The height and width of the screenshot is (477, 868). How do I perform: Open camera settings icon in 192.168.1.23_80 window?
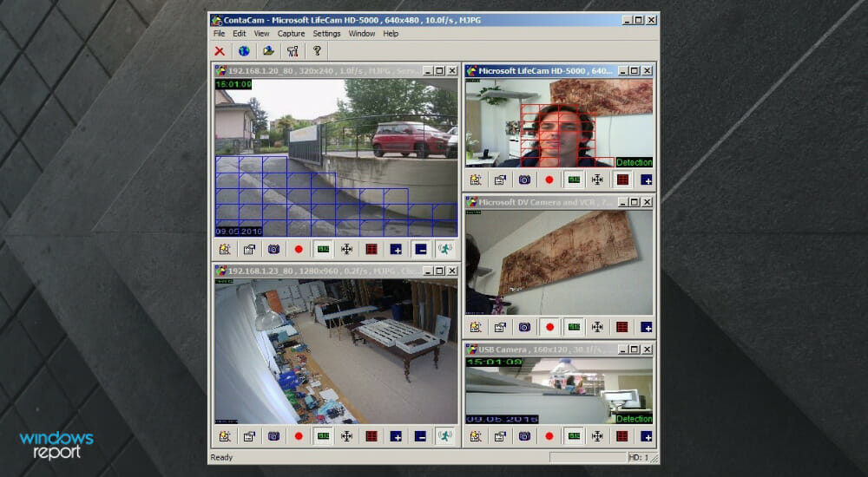pos(225,436)
